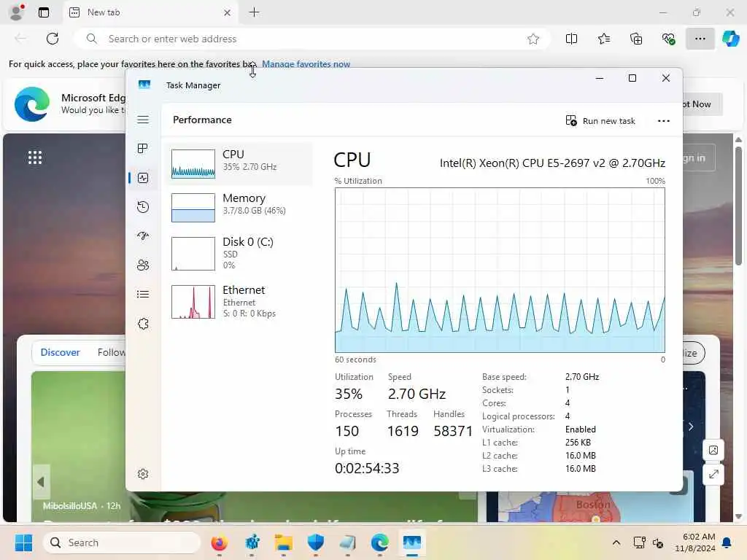This screenshot has width=747, height=560.
Task: Open Task Manager settings gear
Action: point(143,474)
